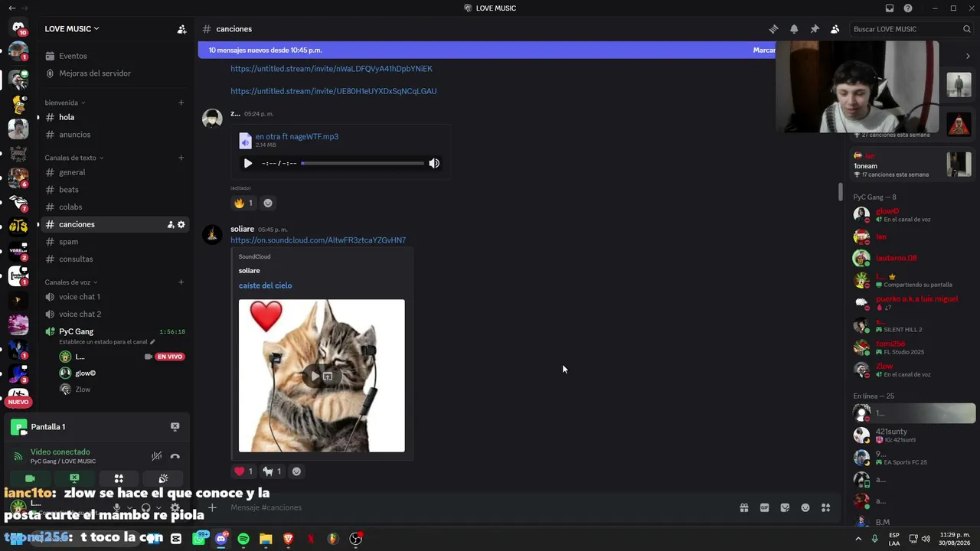The image size is (980, 551).
Task: Open Eventos in the sidebar
Action: pyautogui.click(x=115, y=56)
